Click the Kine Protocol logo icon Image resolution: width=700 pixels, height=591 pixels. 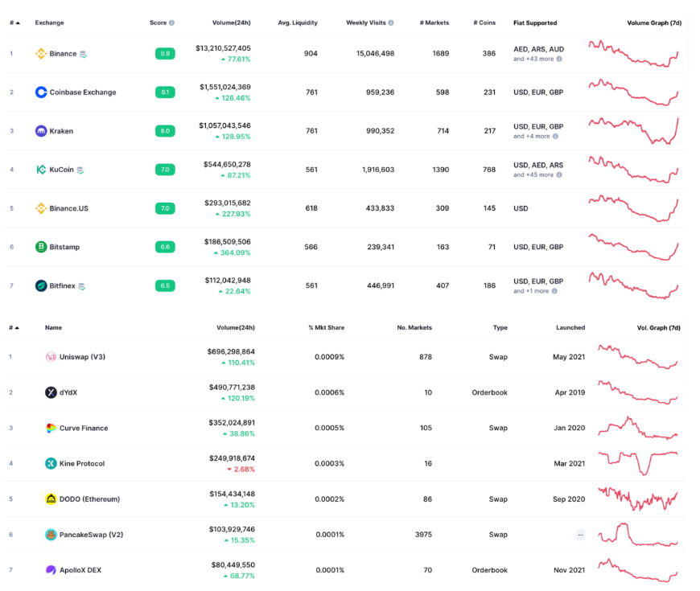pyautogui.click(x=51, y=463)
